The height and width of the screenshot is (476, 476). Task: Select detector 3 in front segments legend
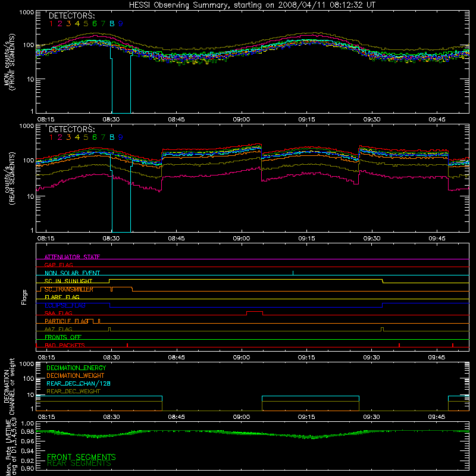click(68, 24)
